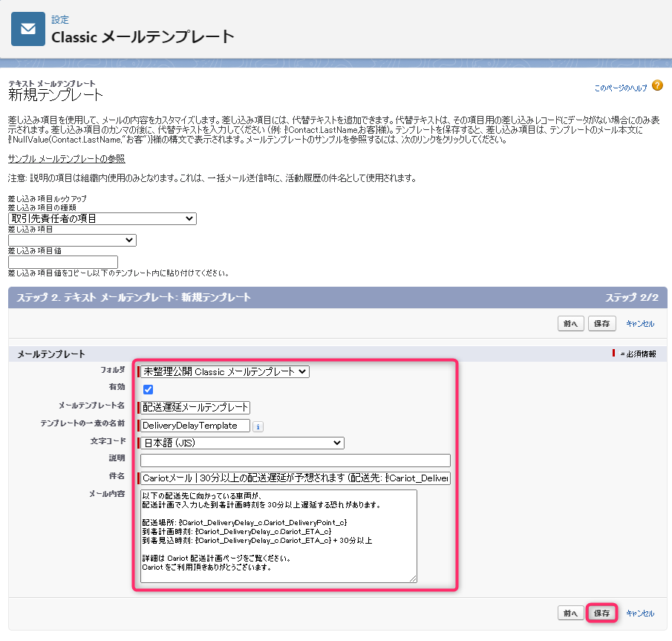The height and width of the screenshot is (641, 672).
Task: Click the Classic mail template envelope icon
Action: [28, 29]
